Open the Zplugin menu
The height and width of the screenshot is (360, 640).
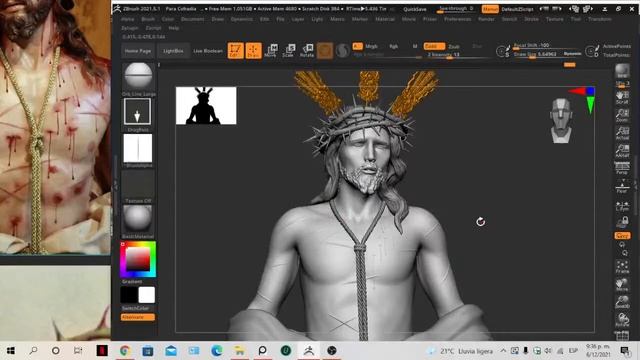pyautogui.click(x=129, y=28)
